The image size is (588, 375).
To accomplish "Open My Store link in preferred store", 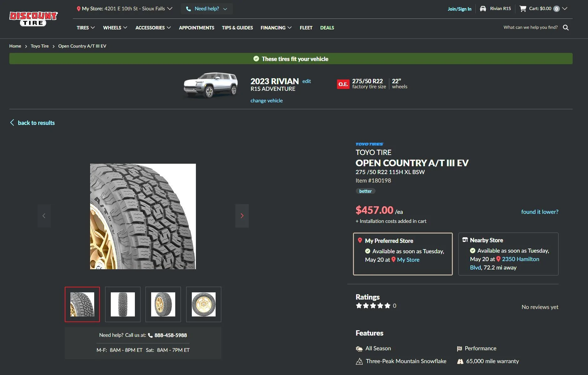I will [x=408, y=259].
